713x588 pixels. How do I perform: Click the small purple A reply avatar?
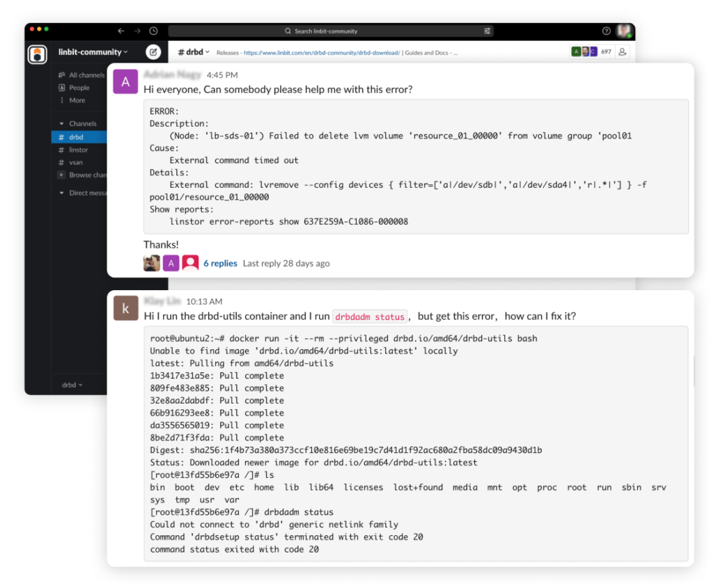pos(171,263)
